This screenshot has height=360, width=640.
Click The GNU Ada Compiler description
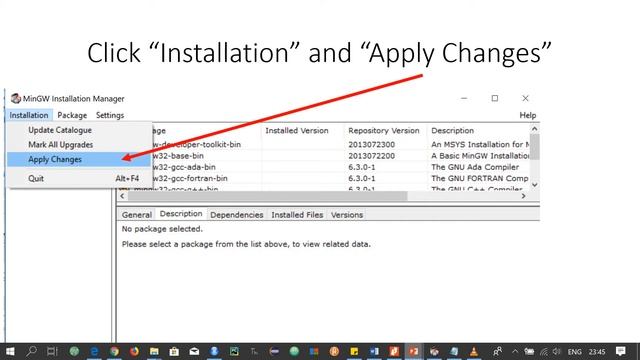click(x=475, y=167)
